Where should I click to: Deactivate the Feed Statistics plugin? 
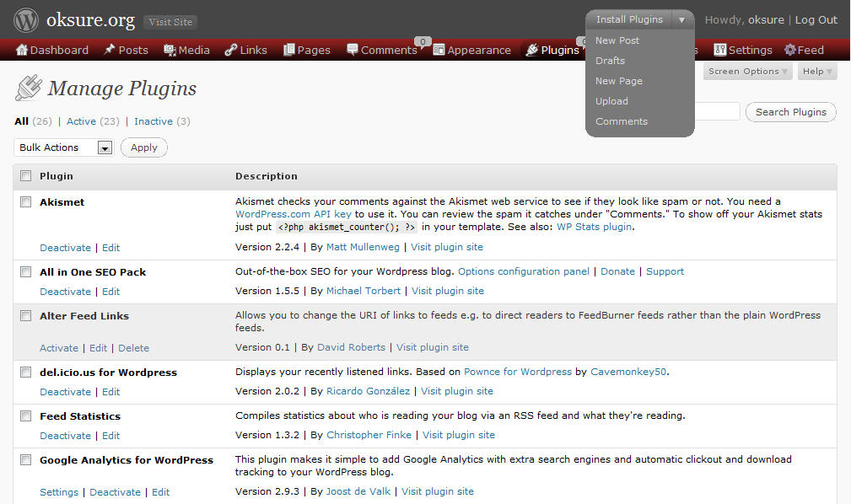tap(65, 436)
